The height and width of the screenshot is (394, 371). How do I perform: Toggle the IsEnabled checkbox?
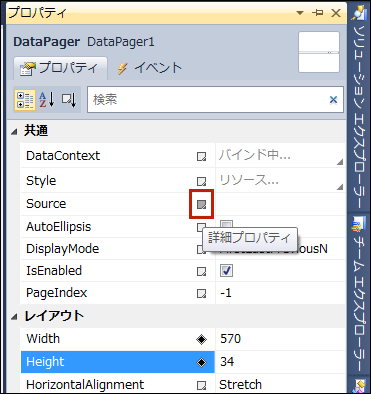226,271
